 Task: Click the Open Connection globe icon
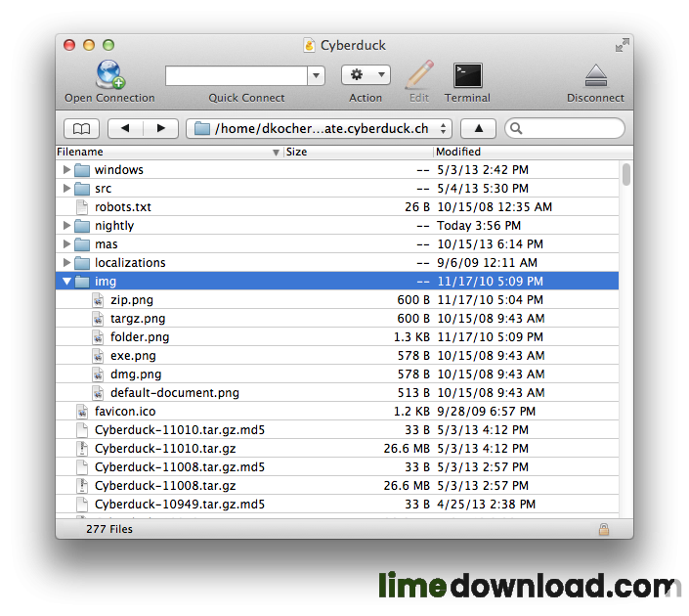click(109, 75)
